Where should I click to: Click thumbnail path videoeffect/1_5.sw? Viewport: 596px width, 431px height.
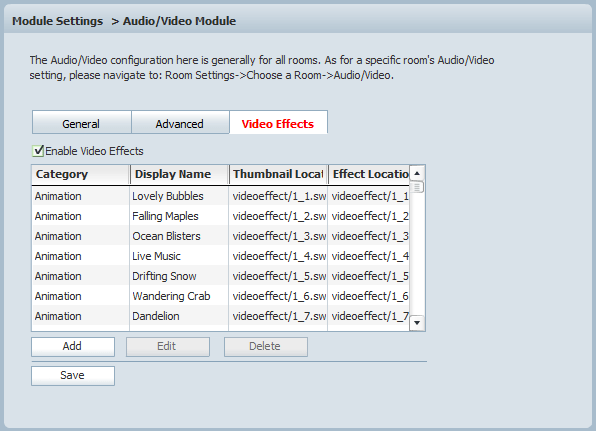click(x=278, y=276)
